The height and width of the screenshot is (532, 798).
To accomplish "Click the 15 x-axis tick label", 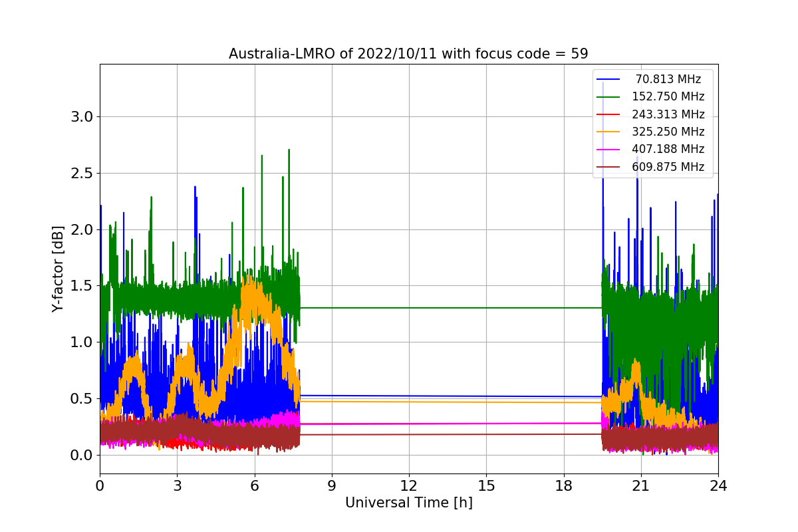I will click(486, 486).
